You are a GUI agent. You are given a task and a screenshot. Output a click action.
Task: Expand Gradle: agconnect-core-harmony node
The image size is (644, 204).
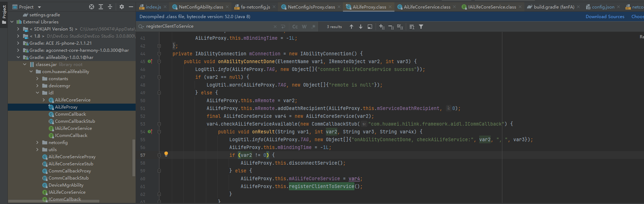click(18, 50)
